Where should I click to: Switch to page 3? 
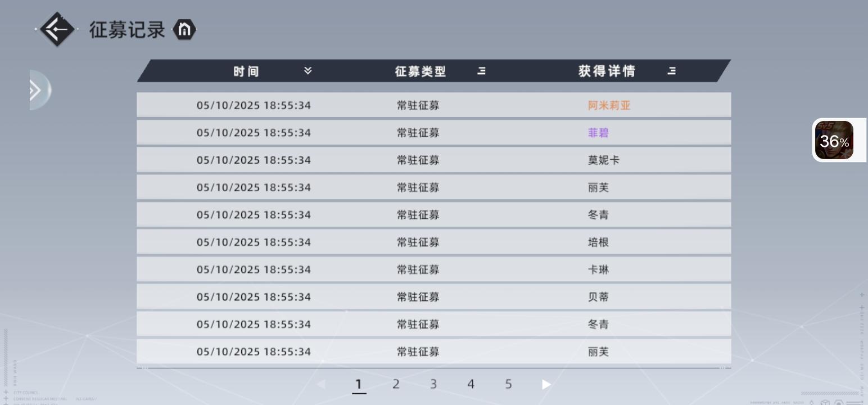(433, 384)
